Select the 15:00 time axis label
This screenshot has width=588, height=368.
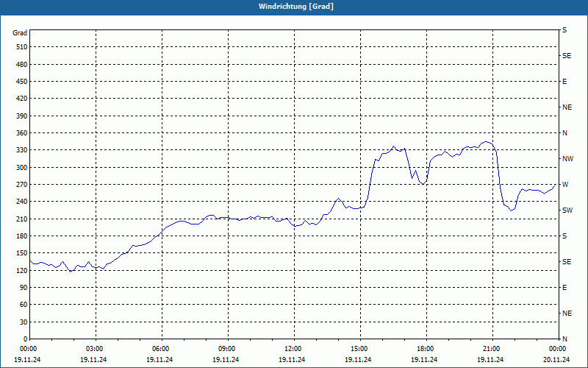point(360,349)
